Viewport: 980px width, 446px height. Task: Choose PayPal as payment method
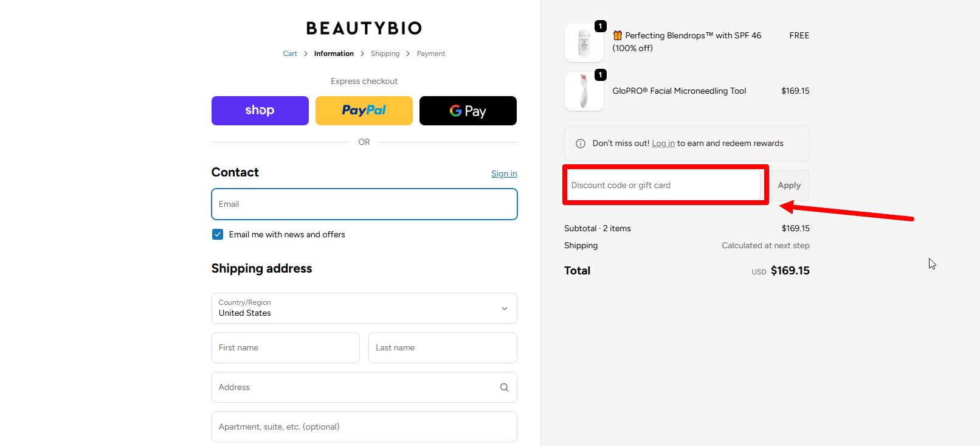tap(364, 110)
